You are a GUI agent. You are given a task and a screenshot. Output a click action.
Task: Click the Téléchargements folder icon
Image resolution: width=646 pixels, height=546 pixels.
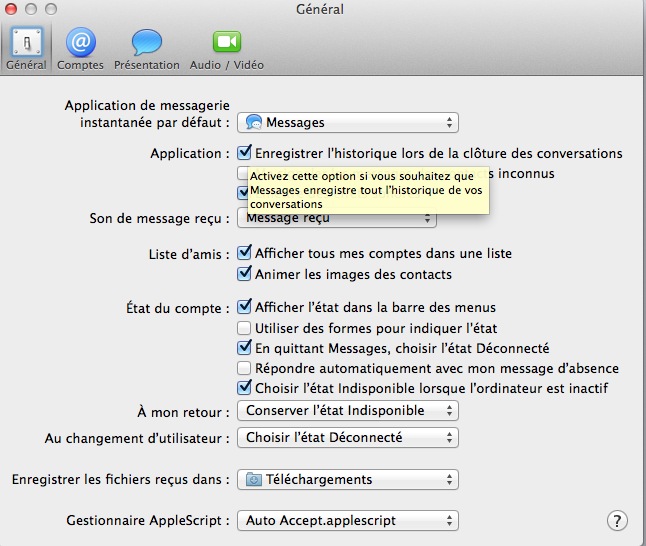pos(255,480)
